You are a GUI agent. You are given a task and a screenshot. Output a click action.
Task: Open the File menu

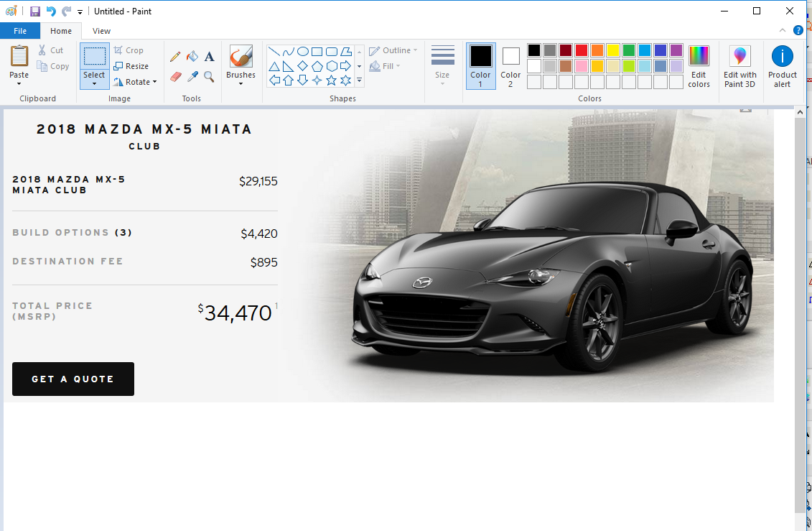coord(20,31)
